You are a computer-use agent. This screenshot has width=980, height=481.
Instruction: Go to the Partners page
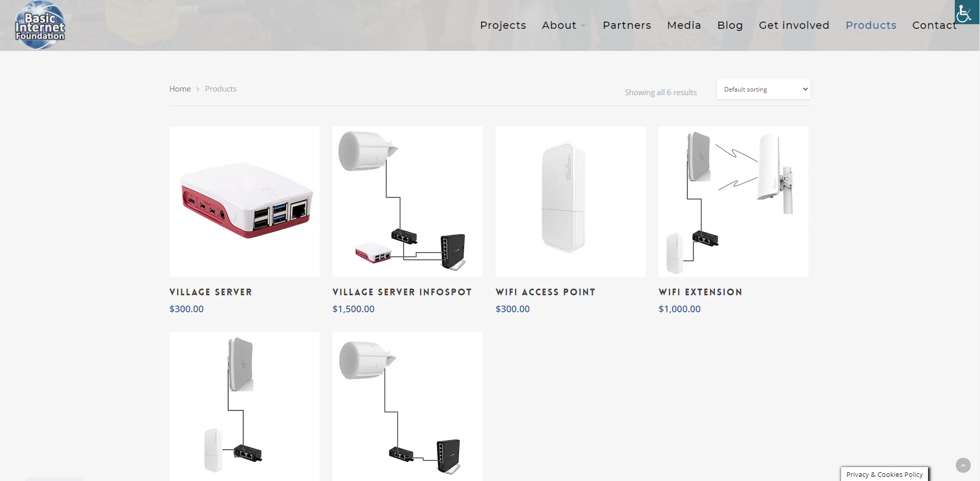click(x=627, y=25)
